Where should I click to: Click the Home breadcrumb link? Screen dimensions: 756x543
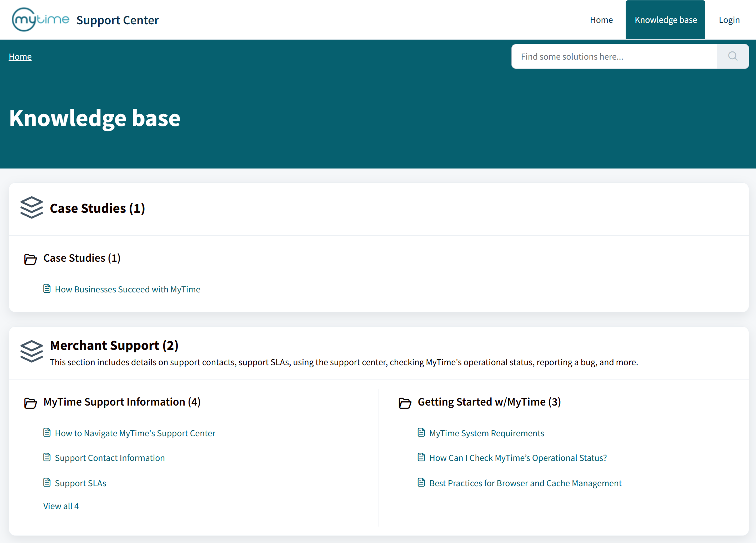pyautogui.click(x=20, y=56)
